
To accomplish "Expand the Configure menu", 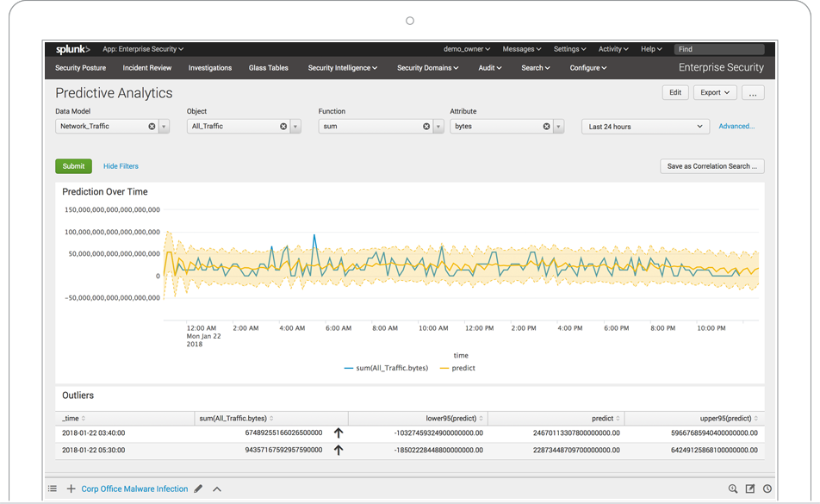I will click(x=588, y=68).
